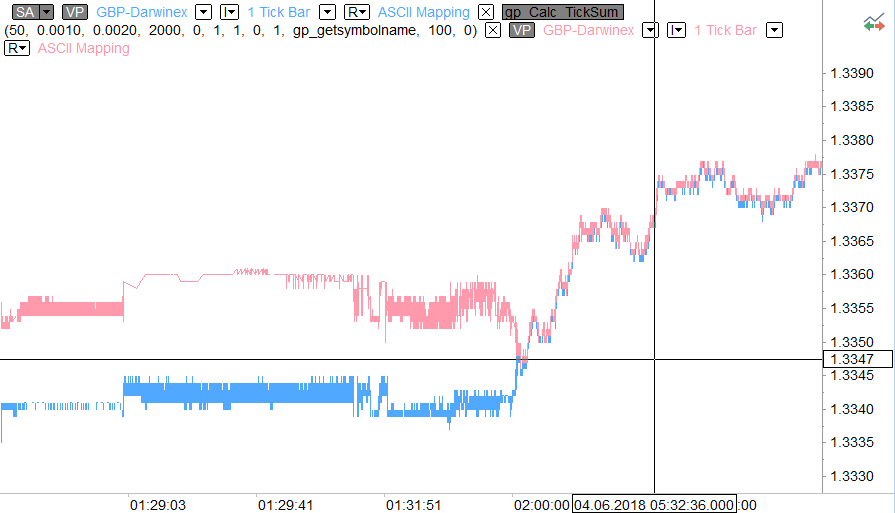Click the 1.3375 price axis label
Screen dimensions: 895x513
(852, 173)
